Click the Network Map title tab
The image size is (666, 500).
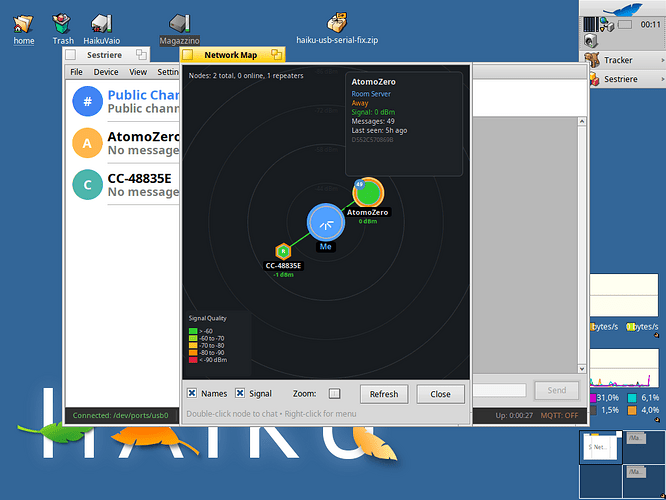pos(231,55)
